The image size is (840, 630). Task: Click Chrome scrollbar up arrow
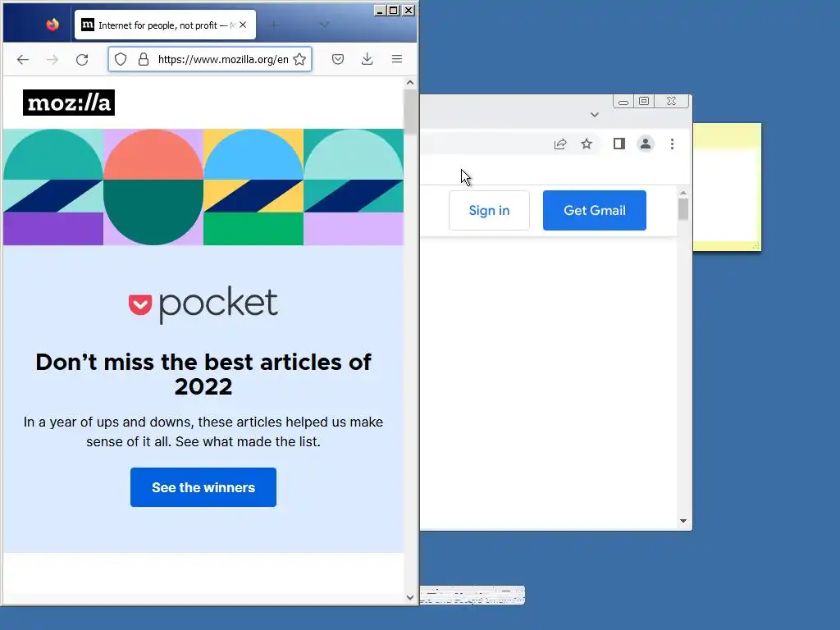[x=683, y=193]
